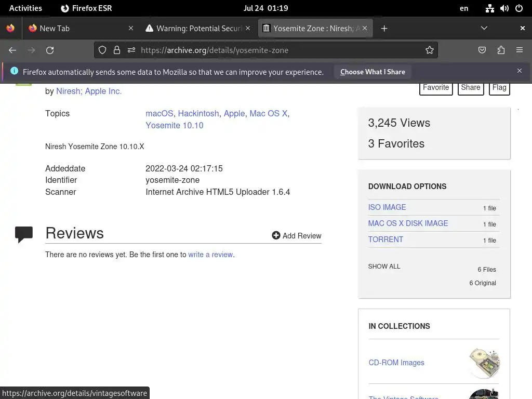Click the Flag button
The height and width of the screenshot is (399, 532).
tap(499, 87)
